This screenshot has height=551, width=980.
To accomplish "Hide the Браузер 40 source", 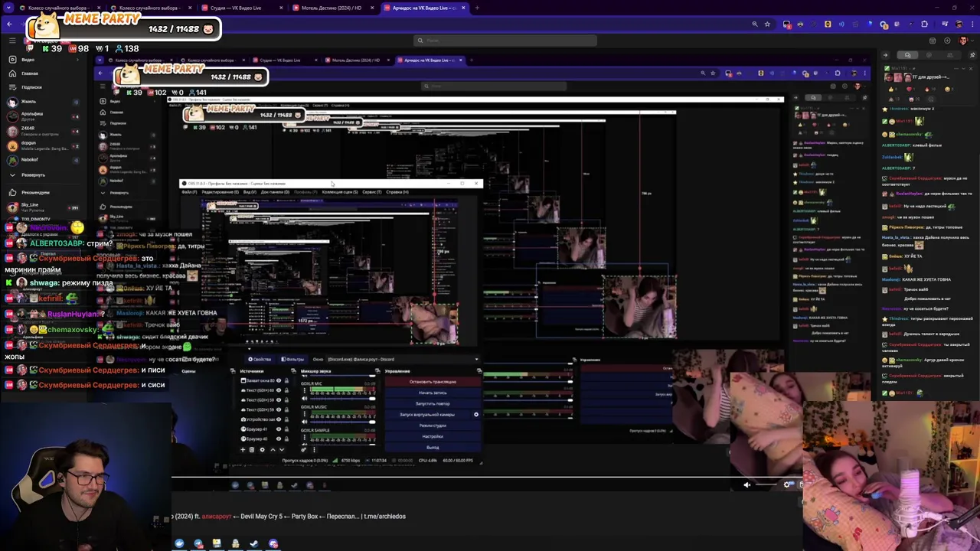I will click(x=279, y=439).
